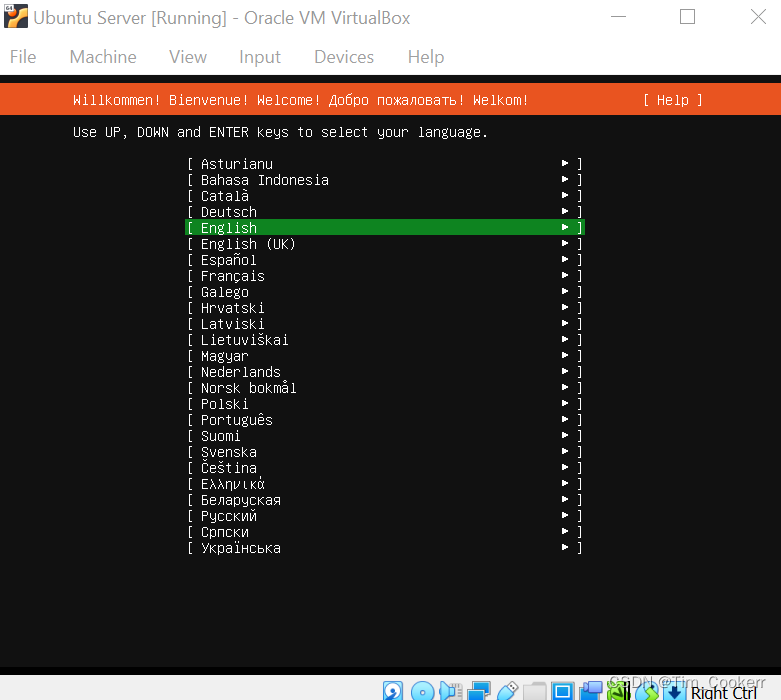Click the USB devices status icon

click(507, 691)
